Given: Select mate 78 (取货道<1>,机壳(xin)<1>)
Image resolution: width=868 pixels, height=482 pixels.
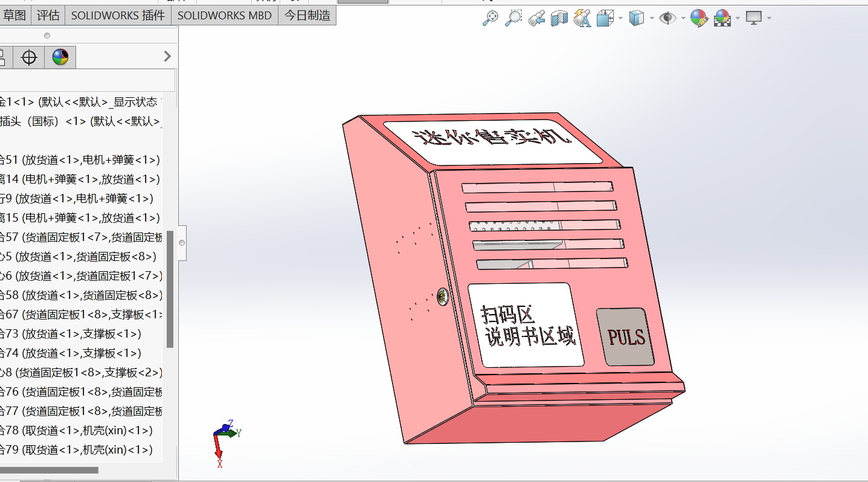Looking at the screenshot, I should (x=76, y=431).
